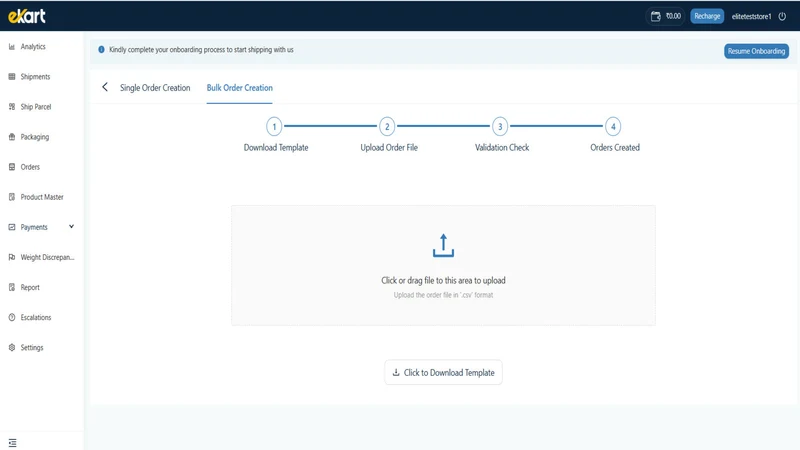This screenshot has width=800, height=450.
Task: Click the power logout icon
Action: (782, 16)
